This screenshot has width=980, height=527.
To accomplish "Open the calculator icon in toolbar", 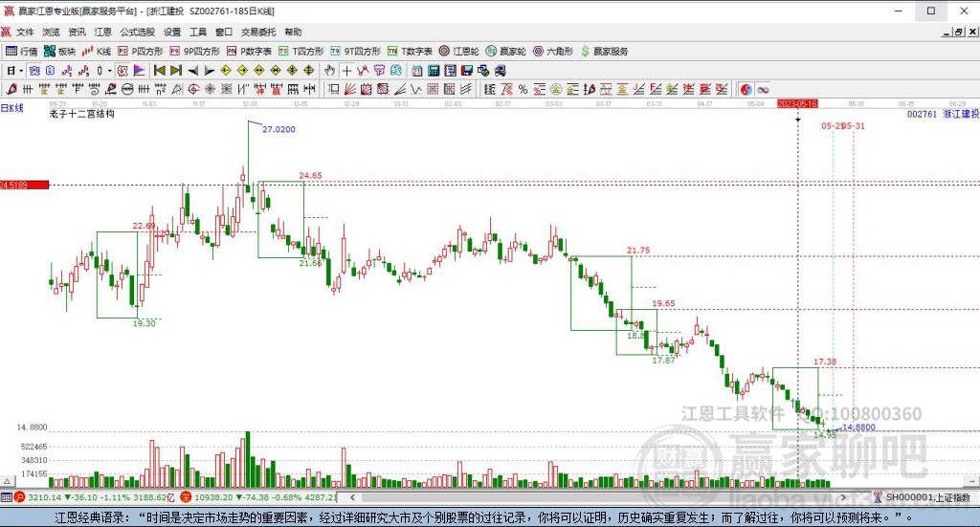I will (x=434, y=70).
